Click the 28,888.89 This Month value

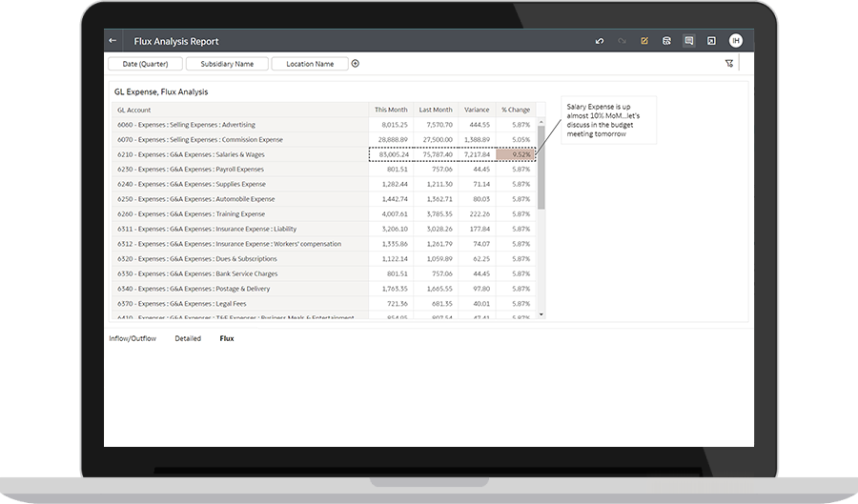coord(393,139)
